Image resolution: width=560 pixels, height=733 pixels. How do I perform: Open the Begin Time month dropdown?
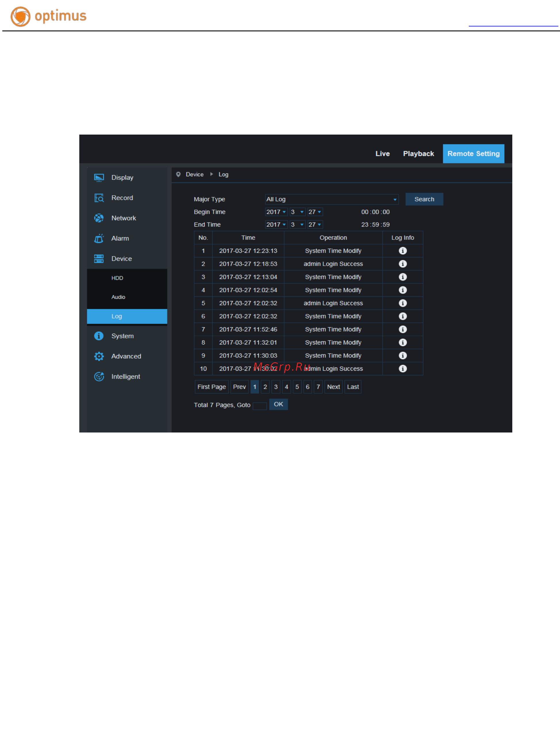[297, 212]
